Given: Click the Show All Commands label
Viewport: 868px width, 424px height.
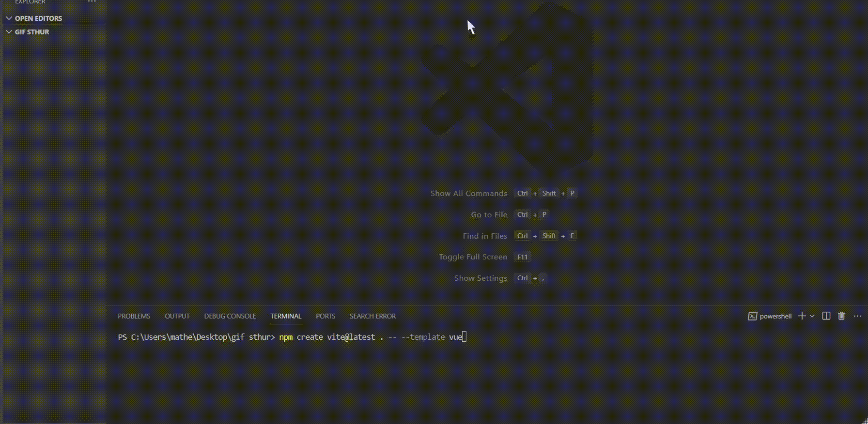Looking at the screenshot, I should coord(469,193).
